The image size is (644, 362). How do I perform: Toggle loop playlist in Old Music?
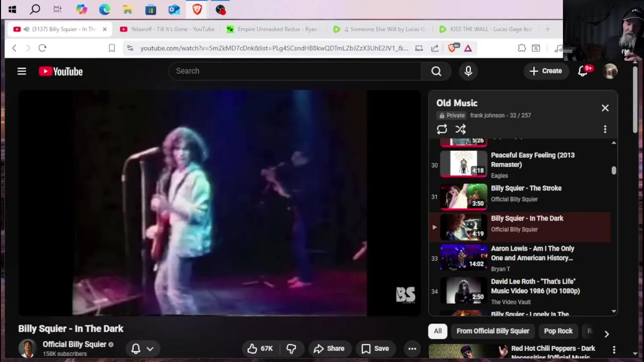coord(442,129)
